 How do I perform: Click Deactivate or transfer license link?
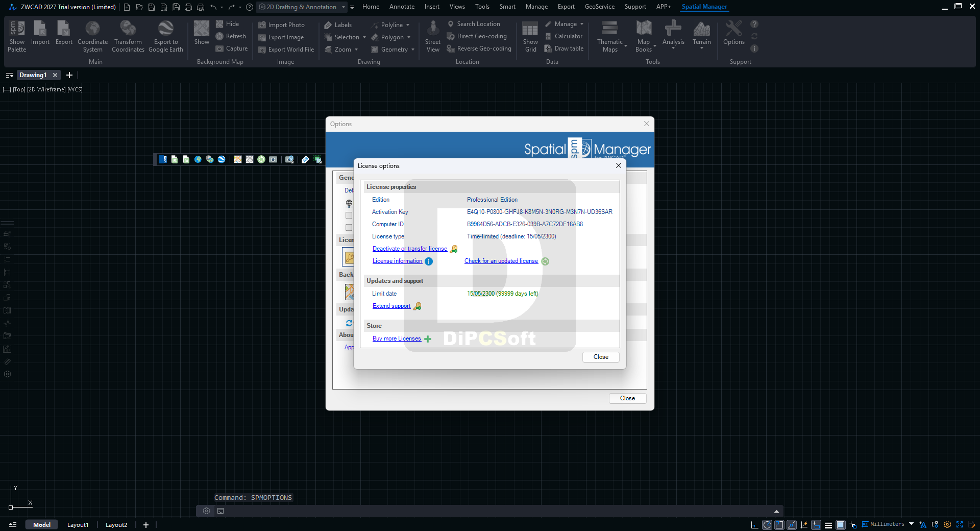click(x=410, y=249)
